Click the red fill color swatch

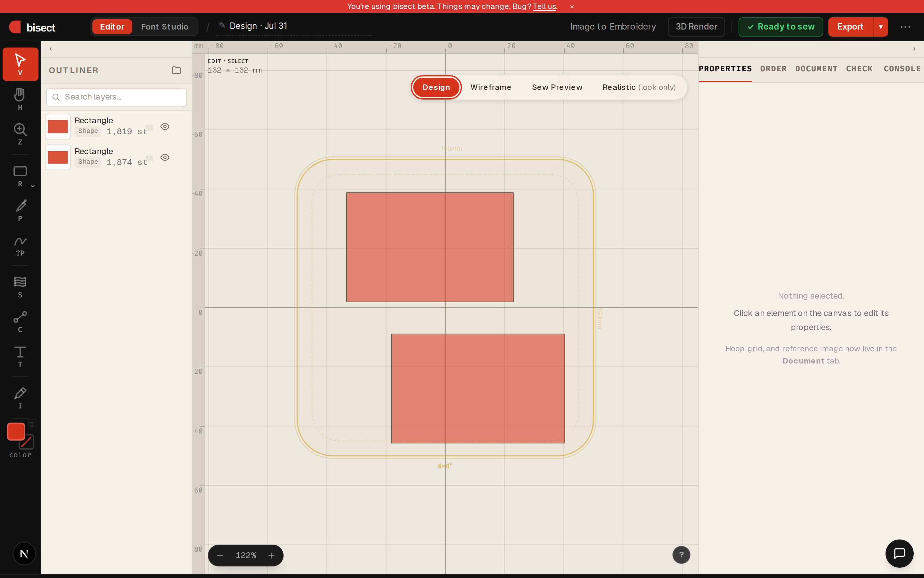pyautogui.click(x=16, y=432)
